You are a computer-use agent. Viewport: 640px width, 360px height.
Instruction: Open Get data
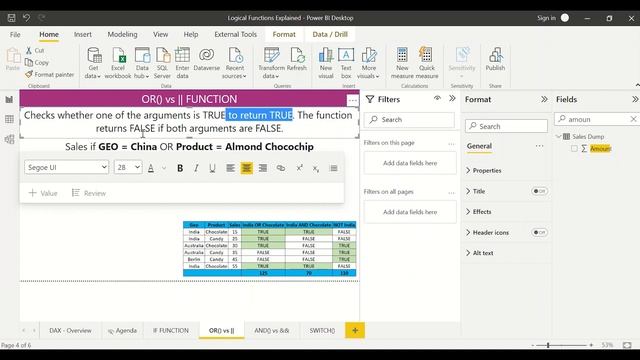click(93, 62)
